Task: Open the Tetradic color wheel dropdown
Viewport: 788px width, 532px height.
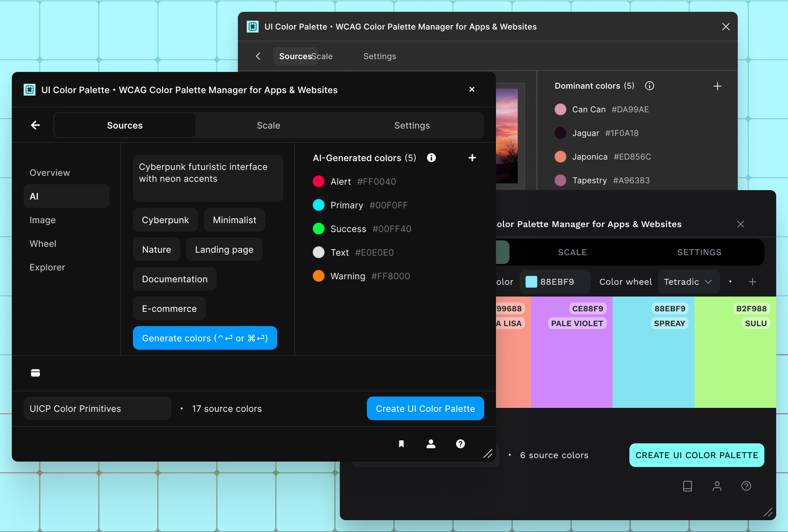Action: (688, 282)
